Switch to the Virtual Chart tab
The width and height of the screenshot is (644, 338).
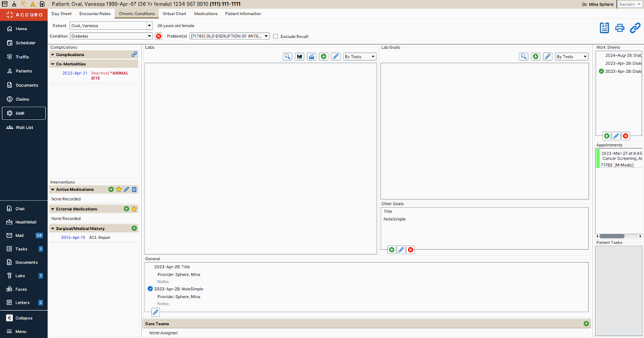pos(175,14)
